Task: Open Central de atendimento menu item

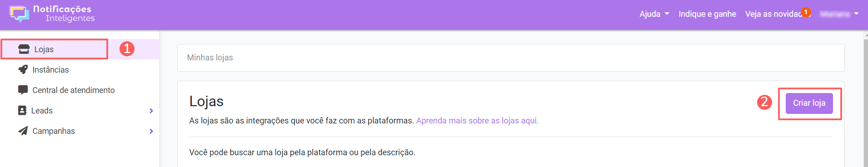Action: pyautogui.click(x=74, y=90)
